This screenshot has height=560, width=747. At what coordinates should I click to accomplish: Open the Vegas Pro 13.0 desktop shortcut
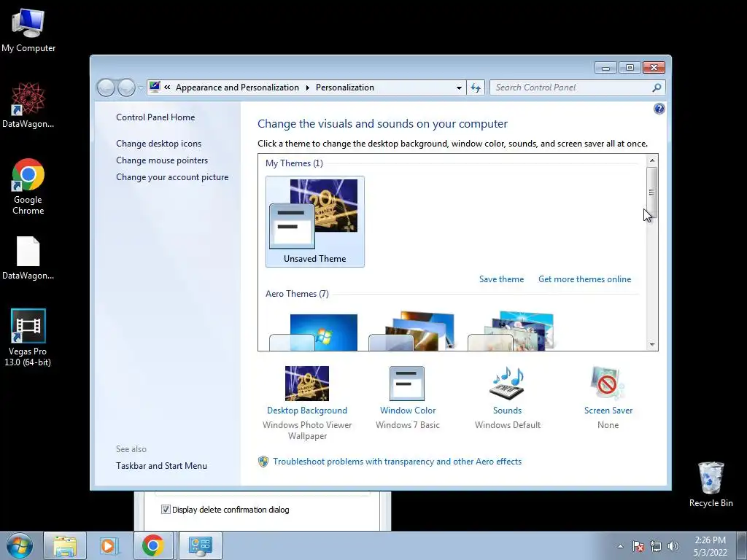point(28,338)
